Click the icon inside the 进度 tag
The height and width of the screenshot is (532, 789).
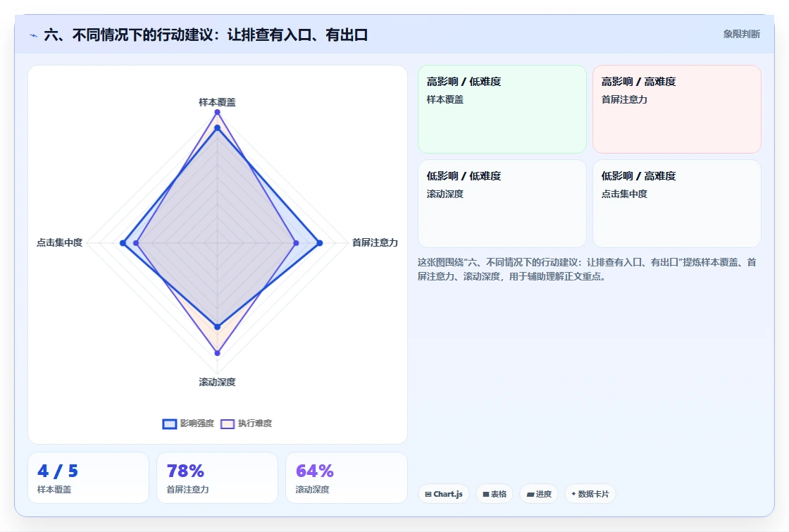coord(530,494)
